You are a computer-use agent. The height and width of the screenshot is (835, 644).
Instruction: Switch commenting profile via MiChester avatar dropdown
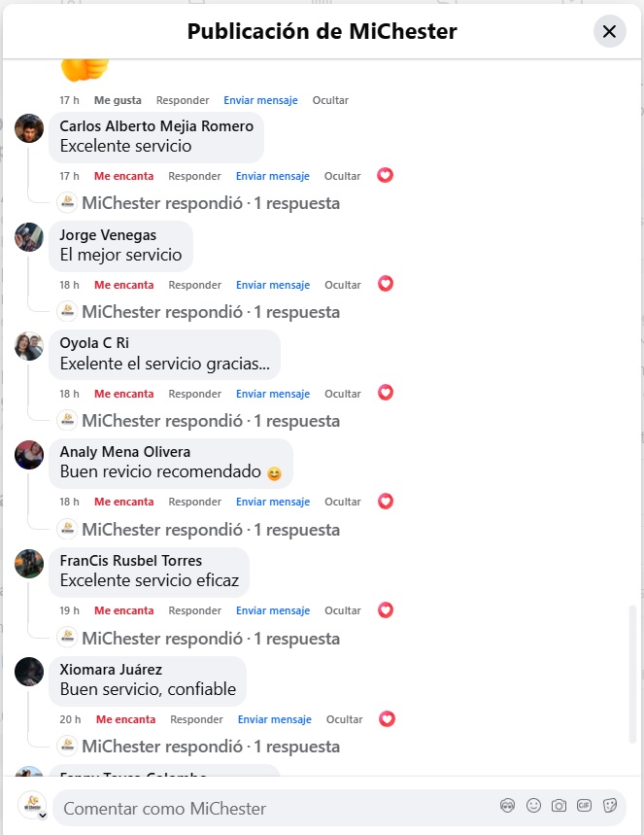coord(32,807)
